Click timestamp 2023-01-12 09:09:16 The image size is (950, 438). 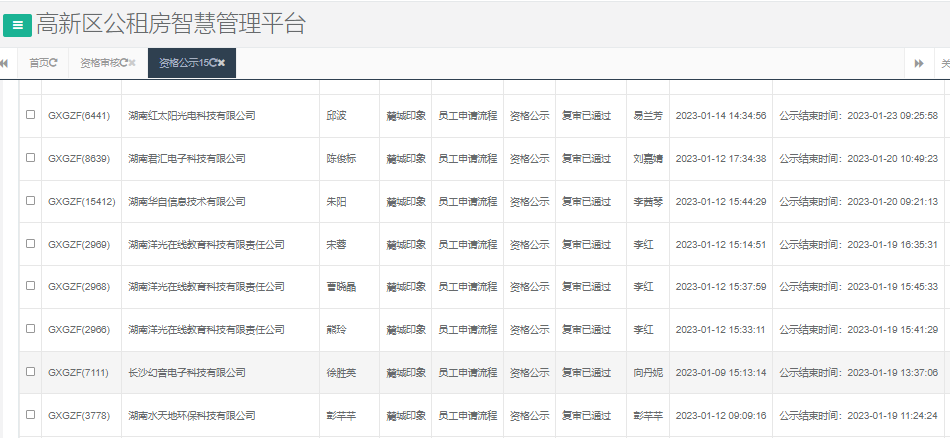(721, 416)
